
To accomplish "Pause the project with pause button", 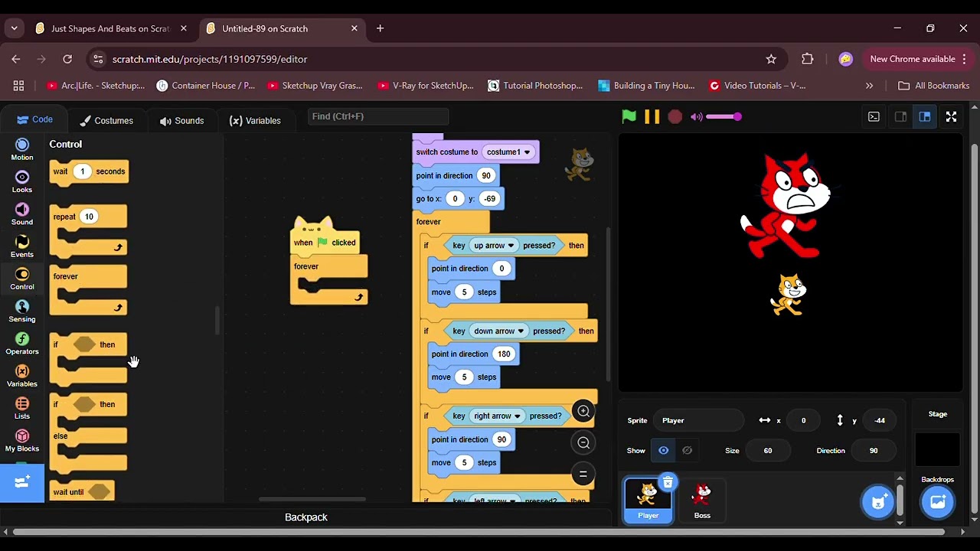I will click(652, 116).
